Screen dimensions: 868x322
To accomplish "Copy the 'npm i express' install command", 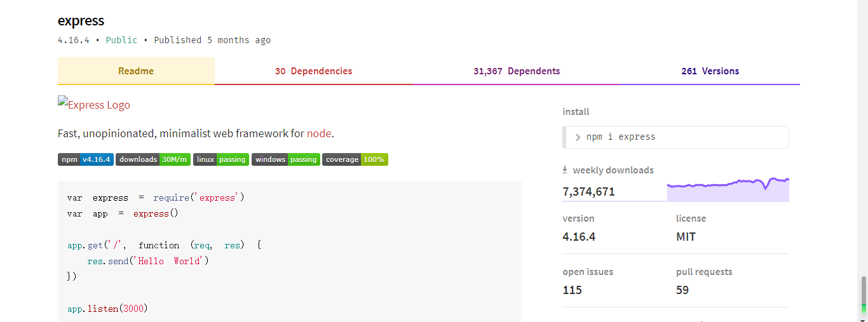I will 676,137.
